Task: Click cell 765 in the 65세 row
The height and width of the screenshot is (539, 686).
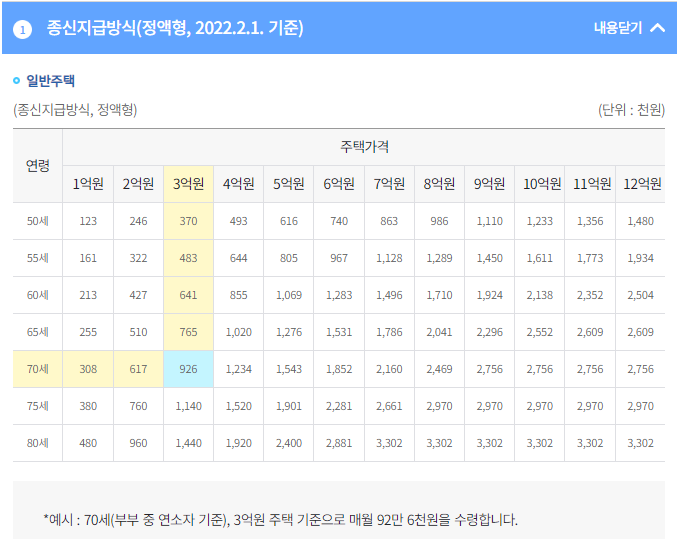Action: [x=189, y=332]
